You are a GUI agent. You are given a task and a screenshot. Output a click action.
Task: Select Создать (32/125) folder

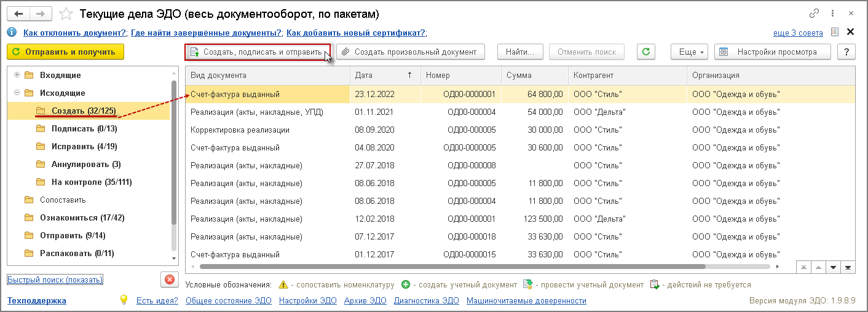[84, 111]
